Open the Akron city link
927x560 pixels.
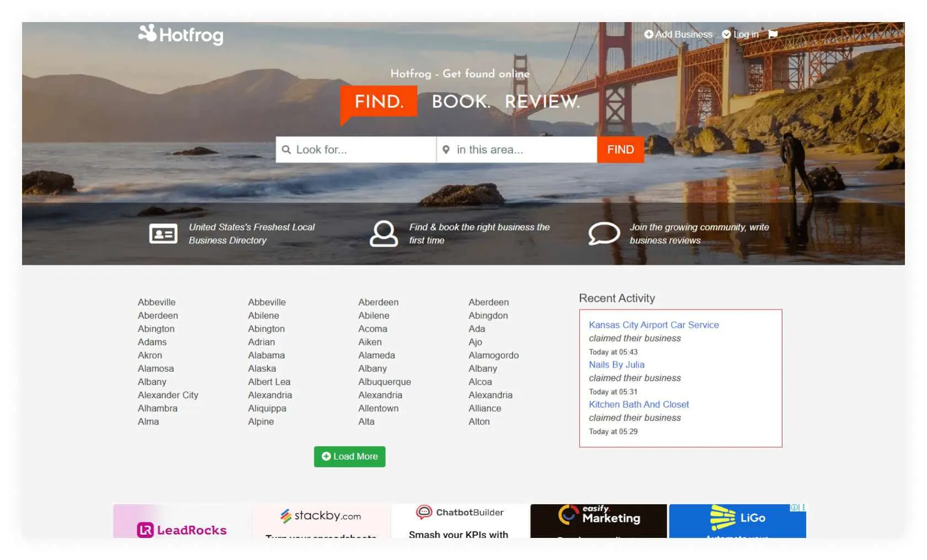pyautogui.click(x=150, y=355)
